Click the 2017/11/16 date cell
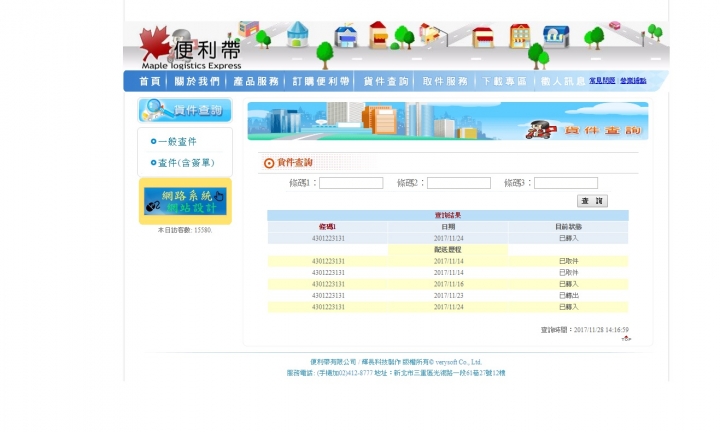Screen dimensions: 720x432 coord(449,284)
